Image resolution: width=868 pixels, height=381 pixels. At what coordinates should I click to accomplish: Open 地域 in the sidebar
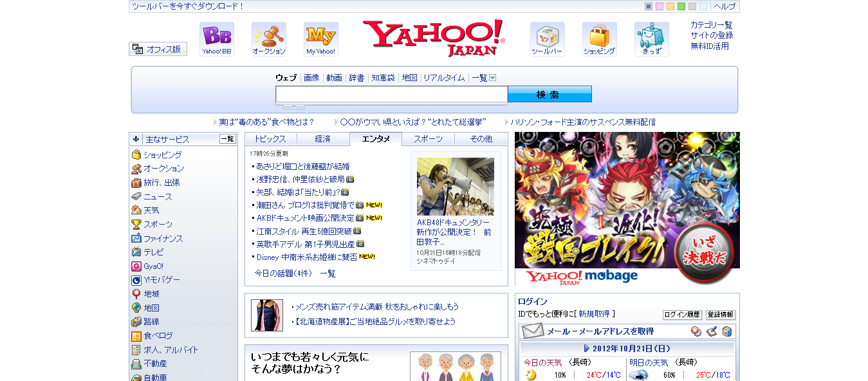pos(151,294)
